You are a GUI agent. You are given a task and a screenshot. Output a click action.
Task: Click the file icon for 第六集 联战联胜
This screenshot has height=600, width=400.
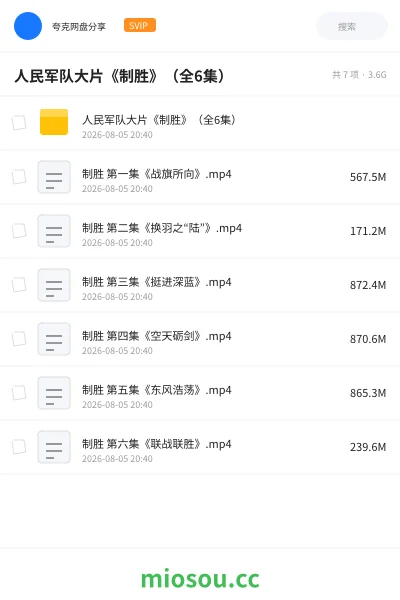(x=54, y=447)
